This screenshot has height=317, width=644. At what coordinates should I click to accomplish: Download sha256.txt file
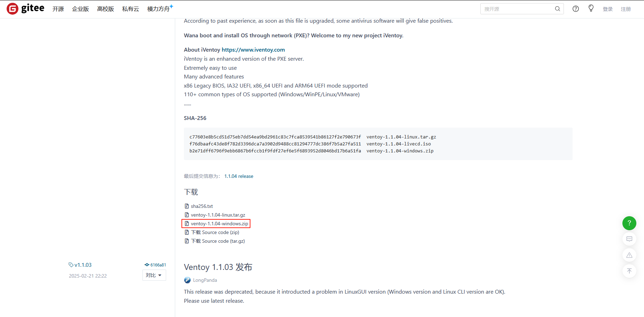coord(202,206)
